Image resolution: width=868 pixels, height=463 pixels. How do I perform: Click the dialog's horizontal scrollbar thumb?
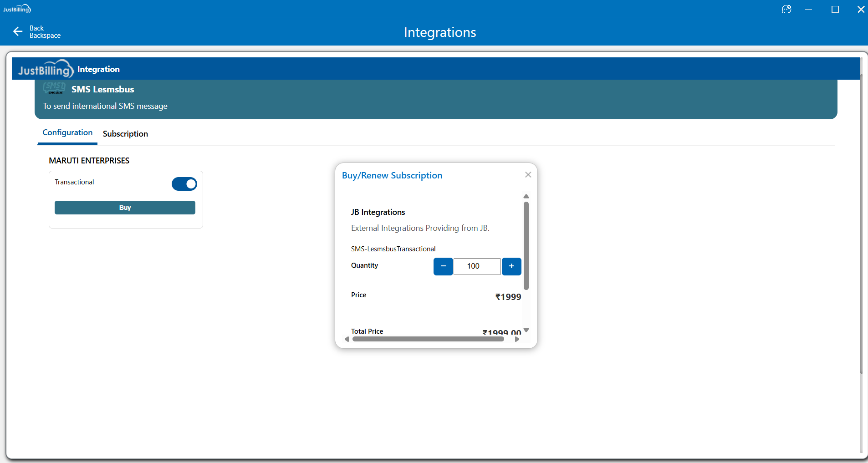tap(428, 339)
